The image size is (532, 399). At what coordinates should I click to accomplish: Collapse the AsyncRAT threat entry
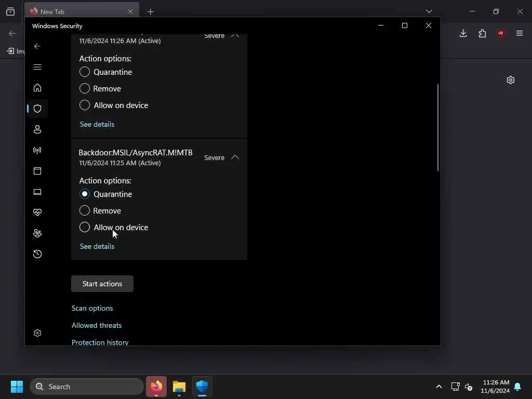[235, 157]
